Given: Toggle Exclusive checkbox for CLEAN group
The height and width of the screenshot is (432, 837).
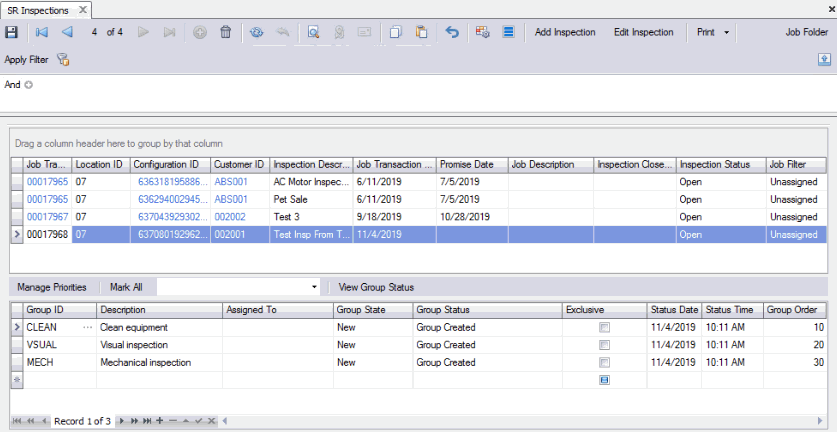Looking at the screenshot, I should 604,327.
